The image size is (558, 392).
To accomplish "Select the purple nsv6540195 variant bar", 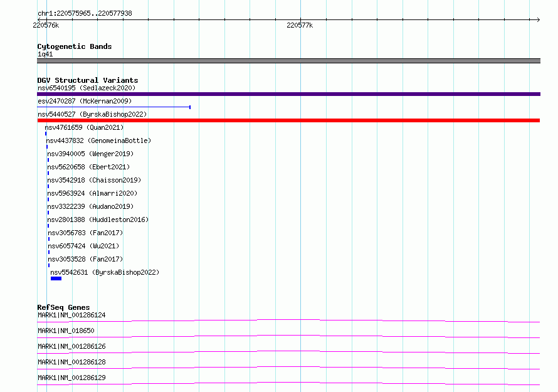I will click(288, 94).
